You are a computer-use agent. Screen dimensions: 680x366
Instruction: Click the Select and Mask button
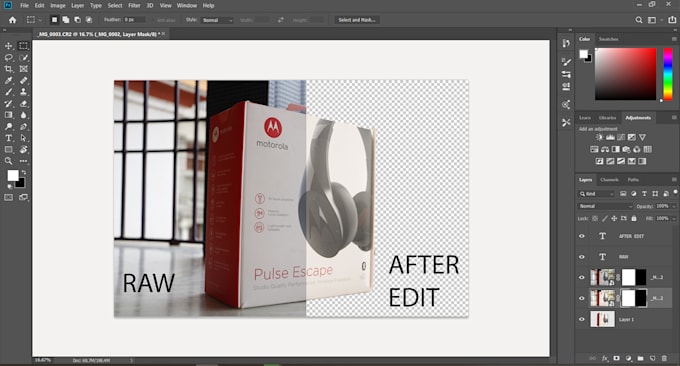coord(356,20)
